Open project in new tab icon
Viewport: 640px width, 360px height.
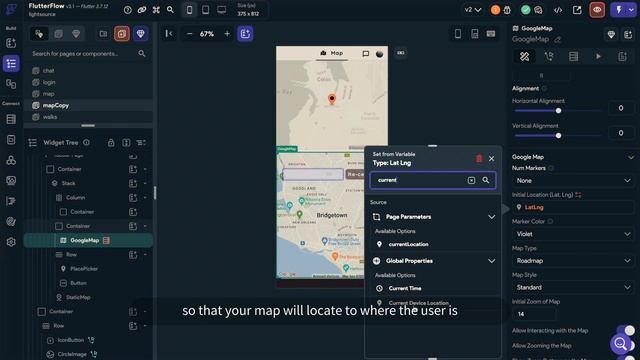coord(577,10)
